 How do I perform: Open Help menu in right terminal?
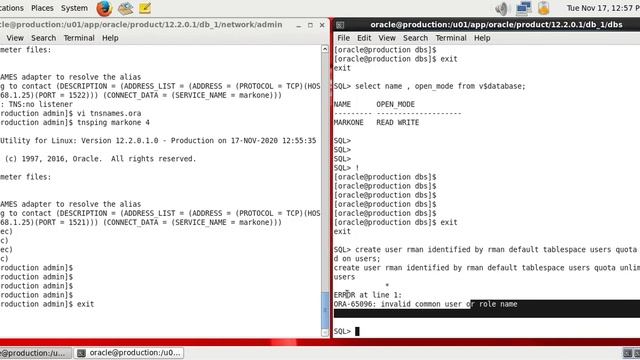[482, 38]
